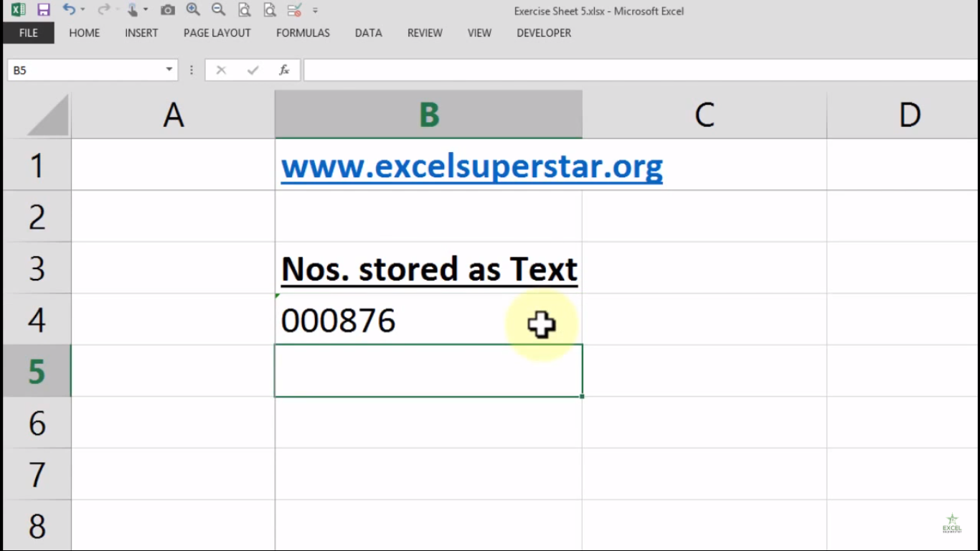Image resolution: width=980 pixels, height=551 pixels.
Task: Click the Name Box showing B5
Action: click(85, 70)
